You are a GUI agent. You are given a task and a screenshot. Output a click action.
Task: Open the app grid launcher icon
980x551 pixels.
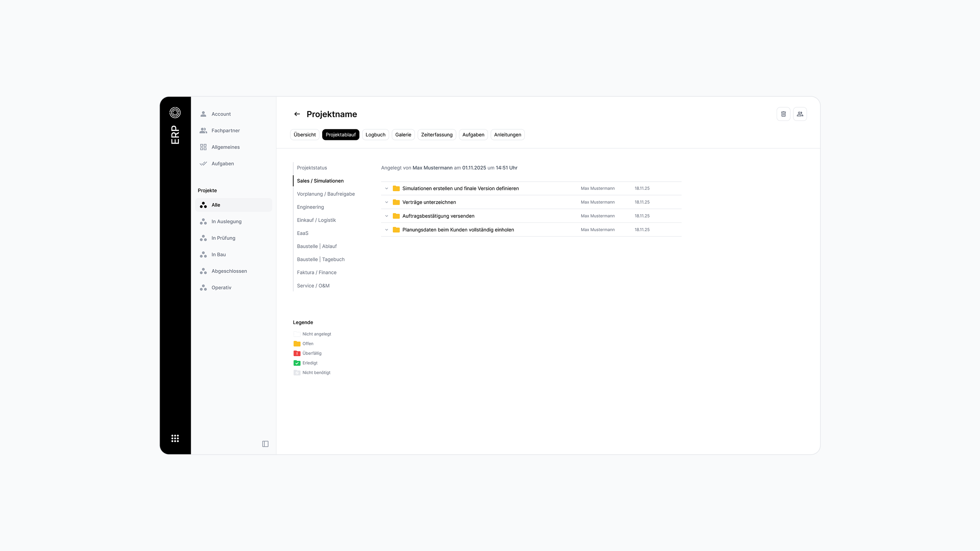coord(175,438)
